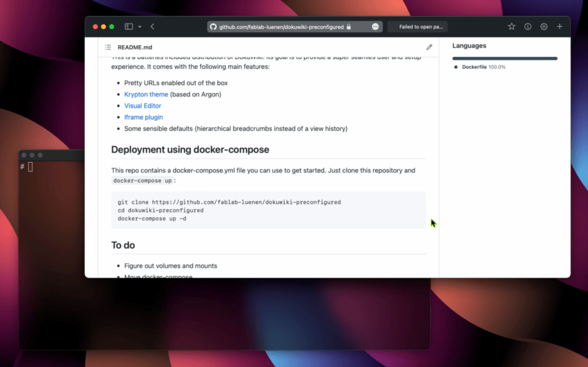
Task: Bookmark page with the star icon
Action: click(512, 27)
